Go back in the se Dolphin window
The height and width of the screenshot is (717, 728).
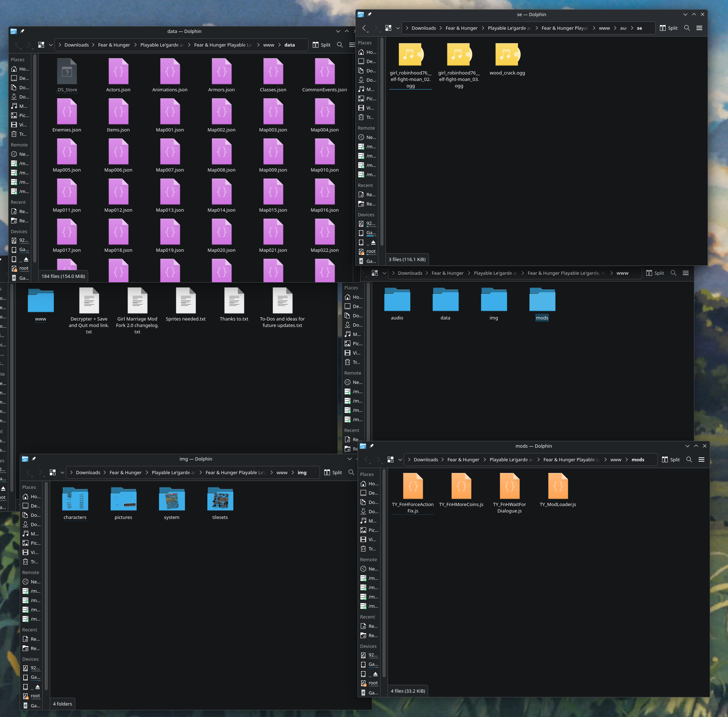pyautogui.click(x=364, y=28)
